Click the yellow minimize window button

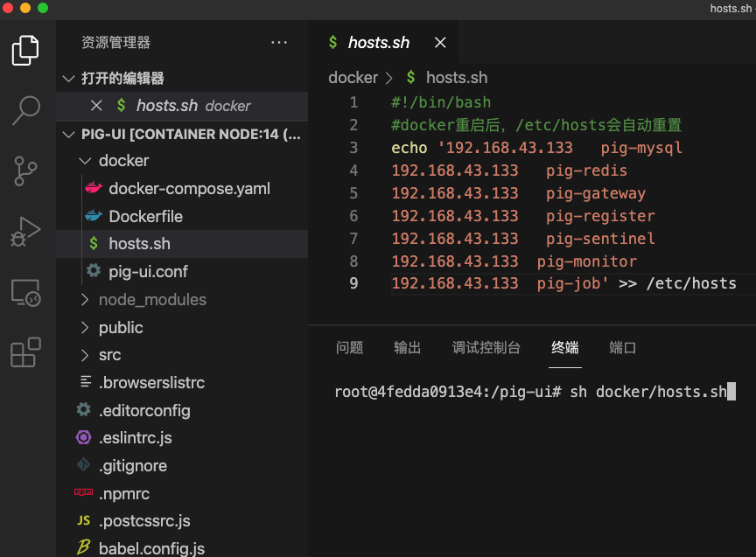click(x=25, y=8)
